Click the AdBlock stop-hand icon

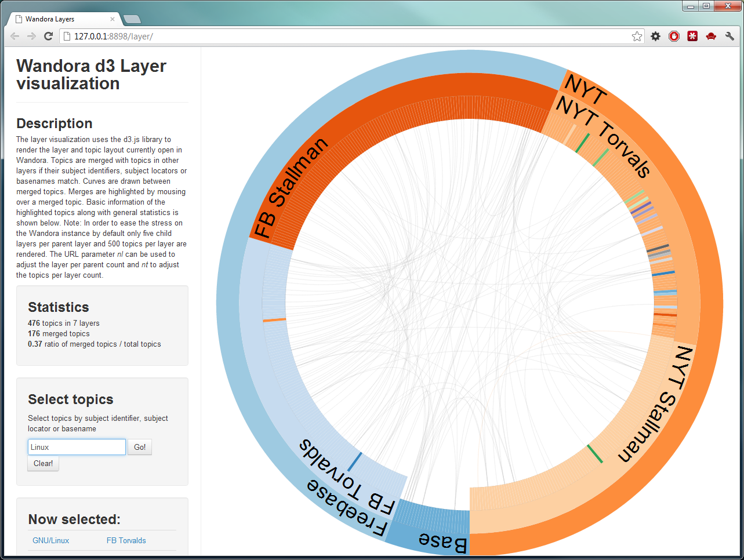[674, 37]
